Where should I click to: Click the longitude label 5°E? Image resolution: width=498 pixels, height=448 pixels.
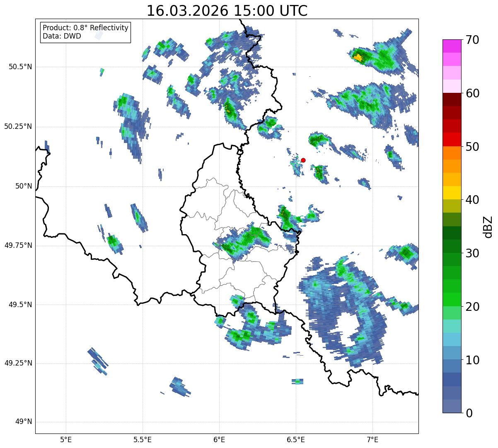(66, 439)
